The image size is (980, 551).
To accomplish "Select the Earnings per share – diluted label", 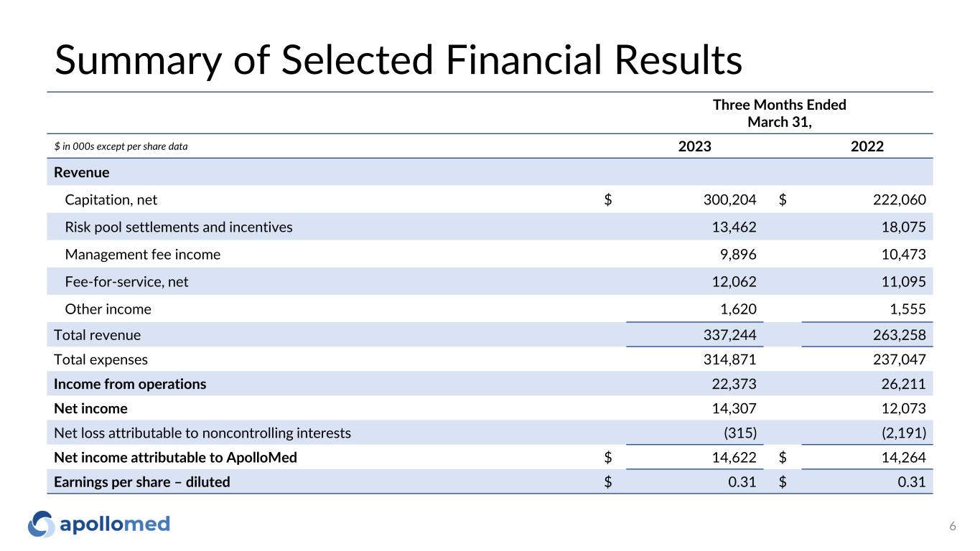I will coord(142,482).
